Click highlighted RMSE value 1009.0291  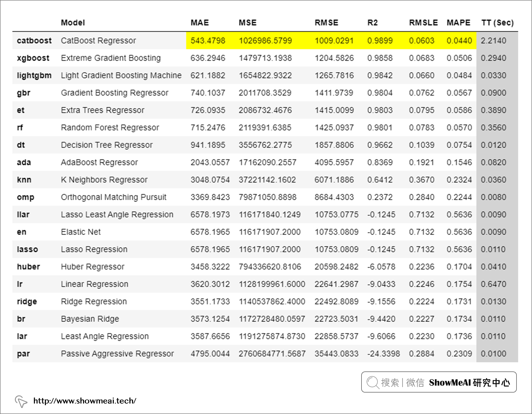[334, 41]
